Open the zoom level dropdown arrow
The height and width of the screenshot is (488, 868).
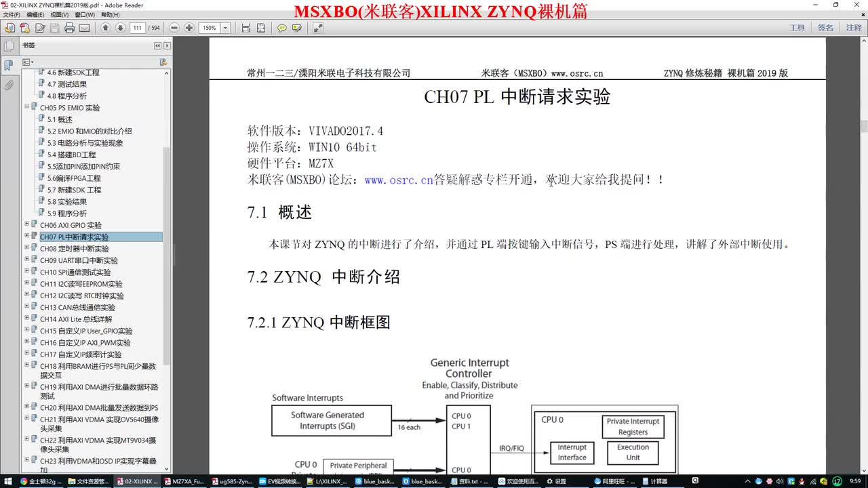click(226, 28)
